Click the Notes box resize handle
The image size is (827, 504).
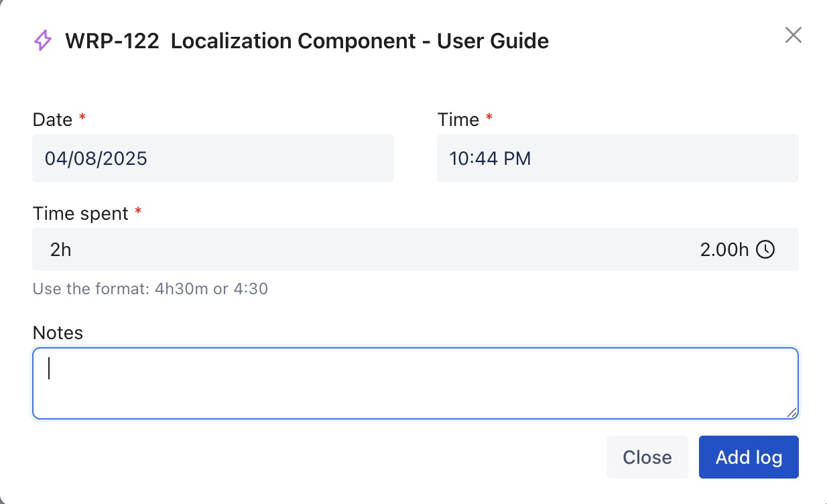[791, 413]
